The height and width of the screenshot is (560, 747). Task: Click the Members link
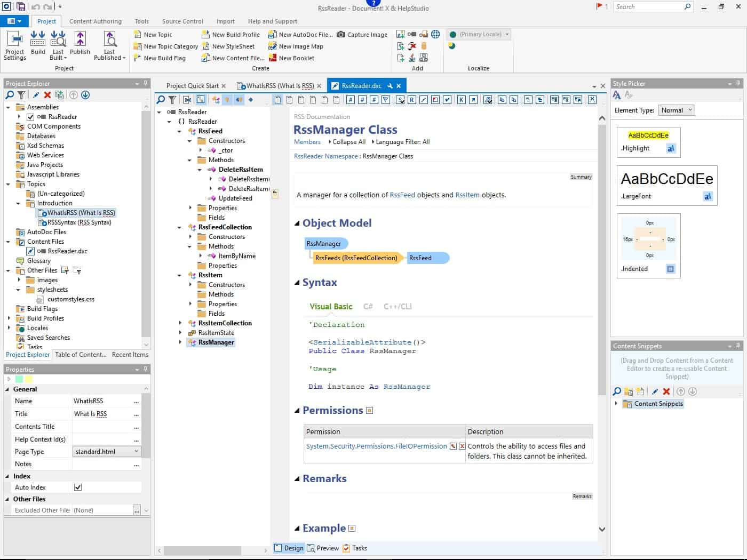click(x=307, y=142)
